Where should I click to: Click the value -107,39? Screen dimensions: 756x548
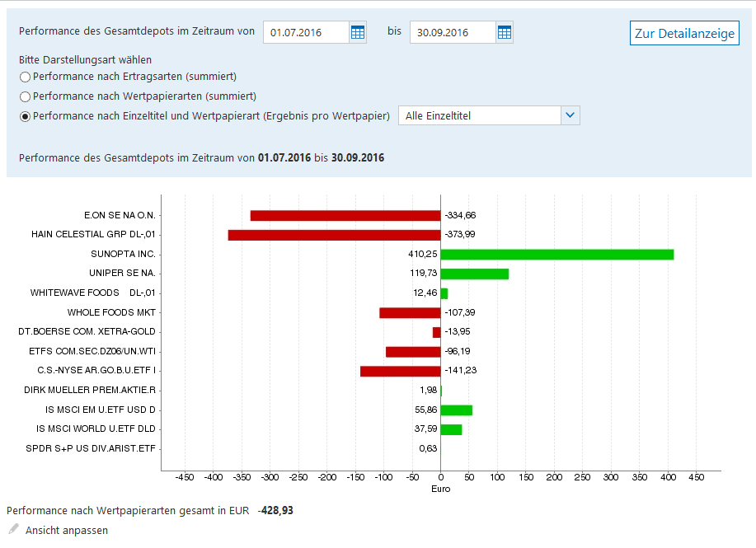[460, 313]
